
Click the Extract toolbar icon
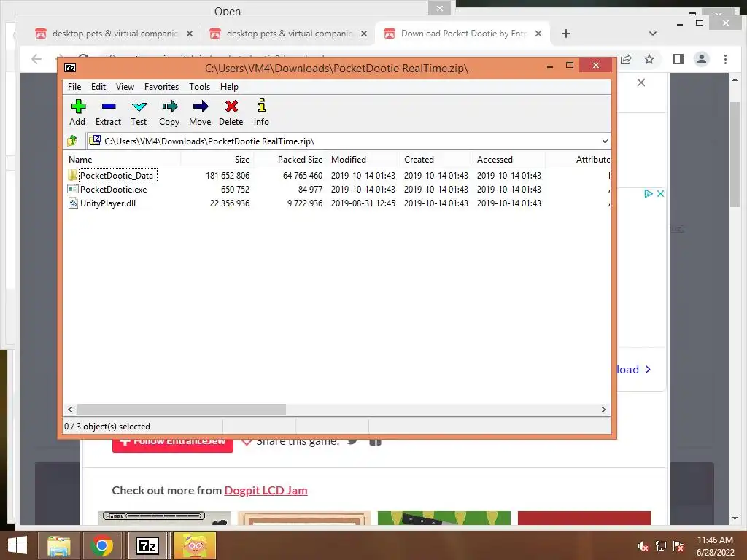[109, 106]
